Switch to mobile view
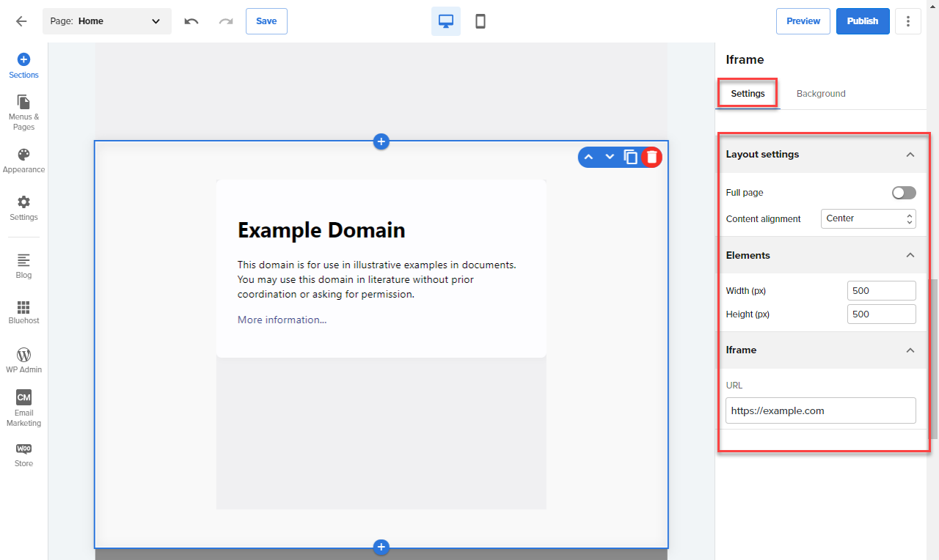Image resolution: width=939 pixels, height=560 pixels. [x=481, y=21]
